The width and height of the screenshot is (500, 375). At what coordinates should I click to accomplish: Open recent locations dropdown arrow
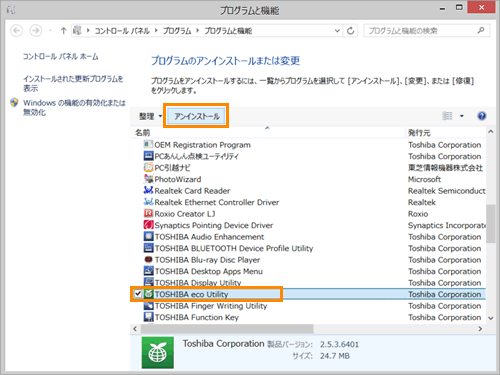coord(50,31)
